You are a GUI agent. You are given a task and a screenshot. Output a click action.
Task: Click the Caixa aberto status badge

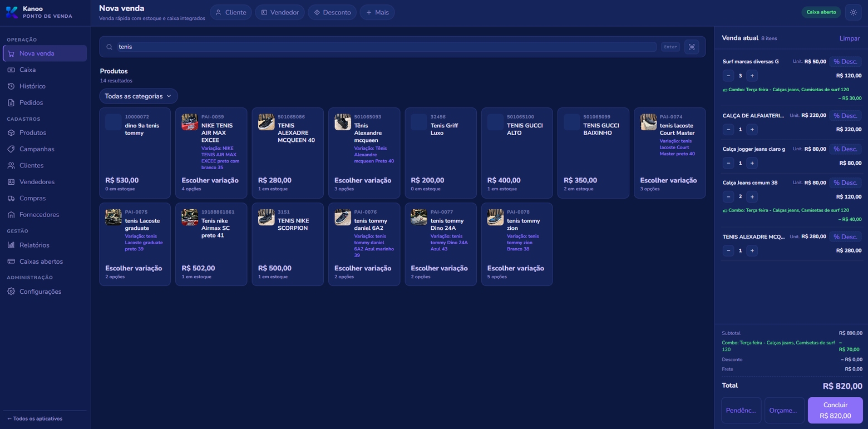[x=821, y=12]
